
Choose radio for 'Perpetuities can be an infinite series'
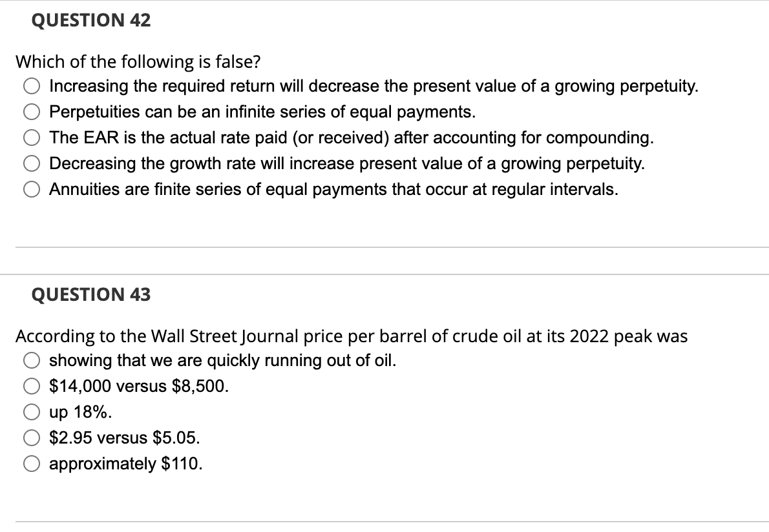click(33, 112)
